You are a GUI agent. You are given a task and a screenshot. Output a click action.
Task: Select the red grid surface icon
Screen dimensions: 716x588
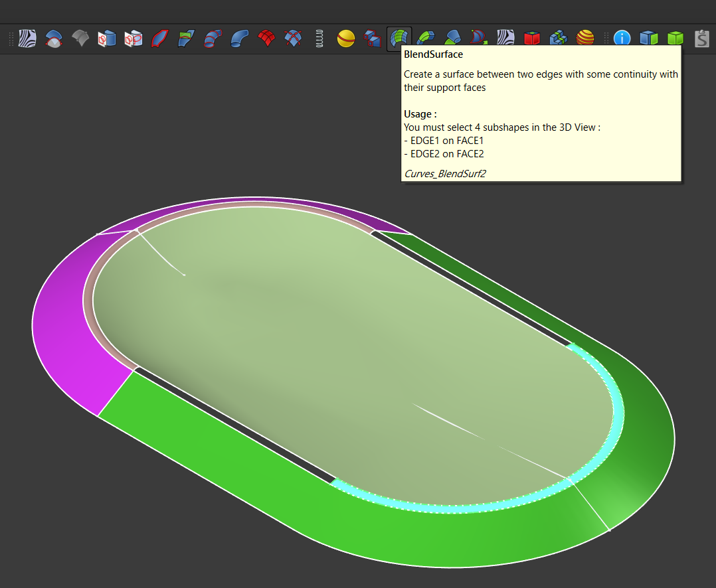pyautogui.click(x=266, y=38)
